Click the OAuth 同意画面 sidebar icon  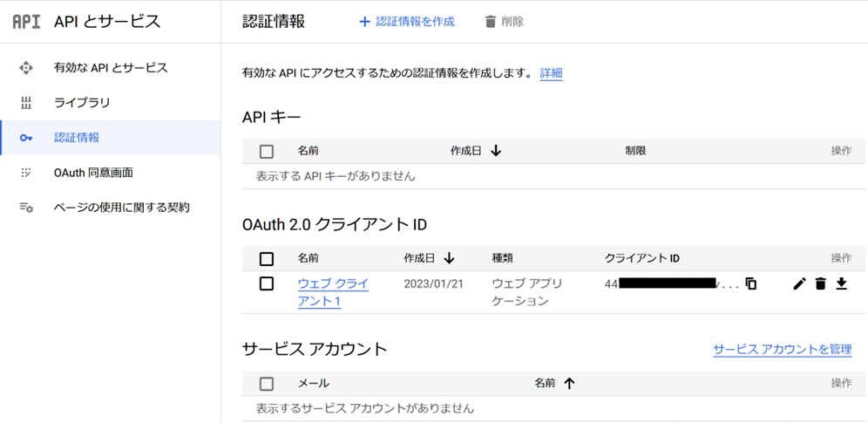[x=26, y=173]
